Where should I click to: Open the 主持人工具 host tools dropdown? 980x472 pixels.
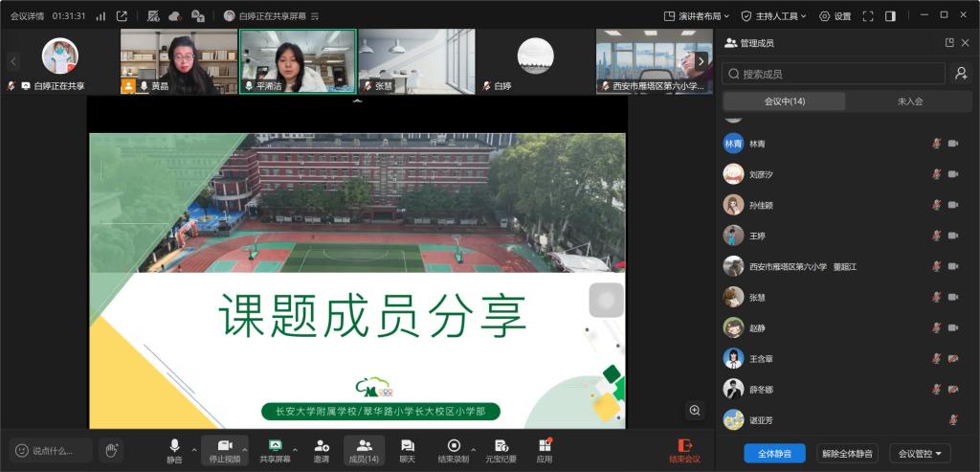tap(774, 16)
